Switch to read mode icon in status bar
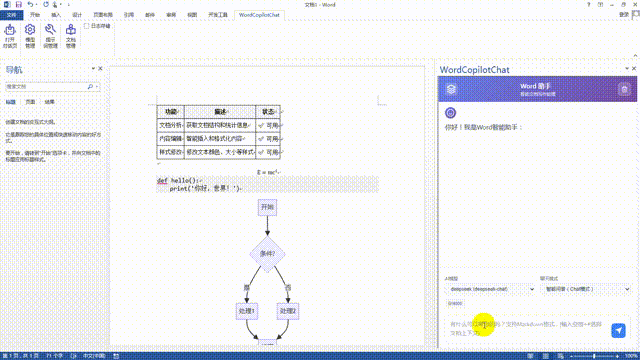Image resolution: width=640 pixels, height=360 pixels. click(x=530, y=356)
